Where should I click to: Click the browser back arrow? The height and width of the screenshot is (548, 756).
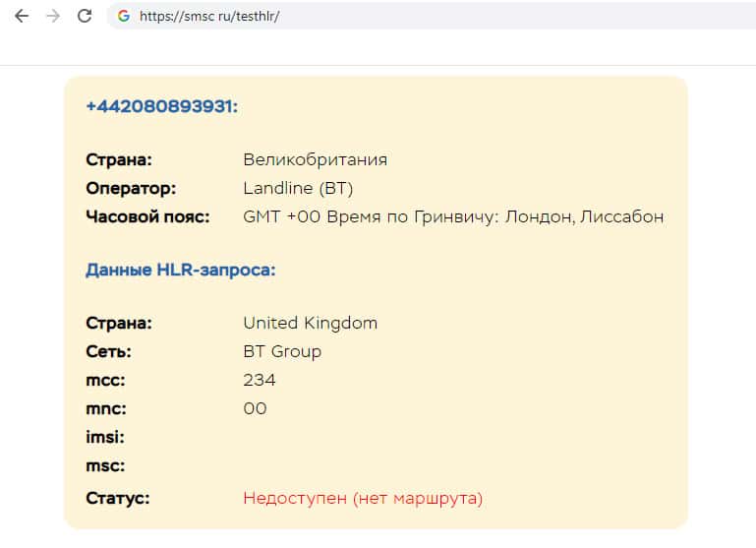point(22,16)
